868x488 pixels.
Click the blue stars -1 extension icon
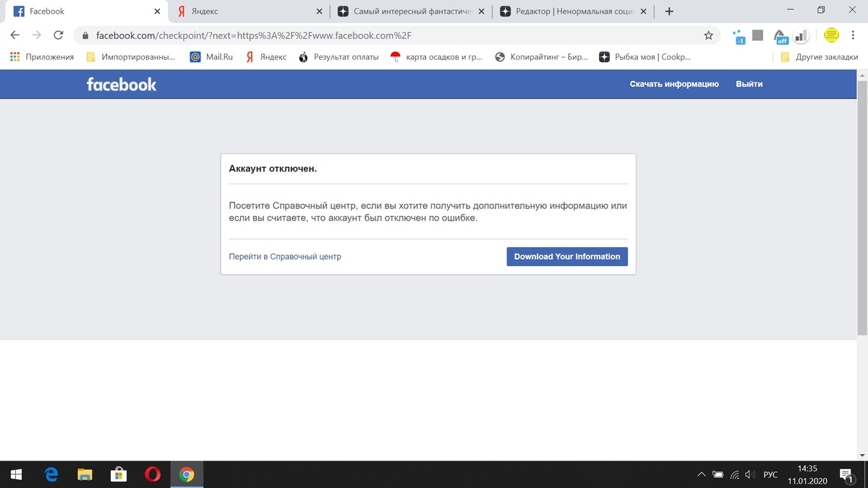(739, 36)
